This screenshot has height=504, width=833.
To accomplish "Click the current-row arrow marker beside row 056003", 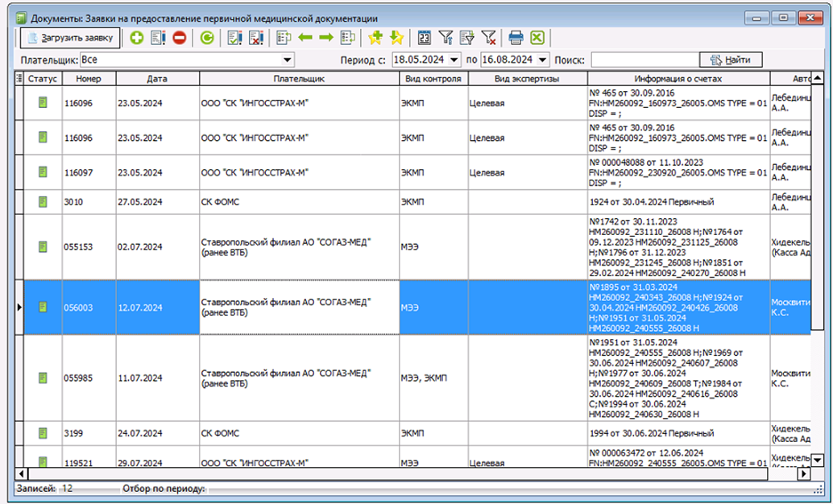I will 19,307.
